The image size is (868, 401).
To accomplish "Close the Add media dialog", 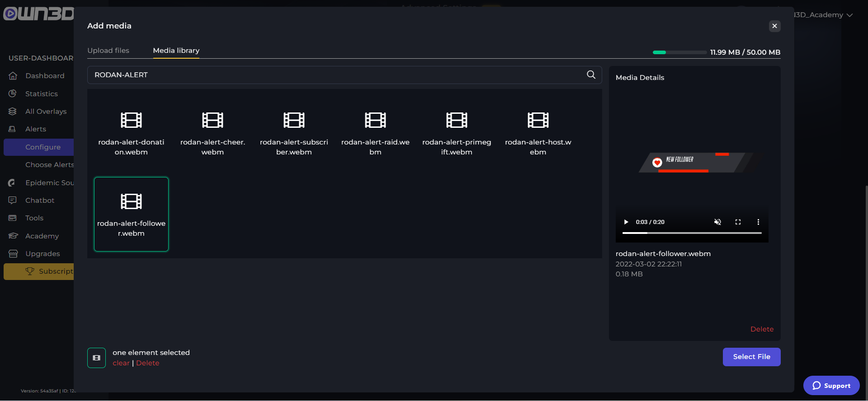I will [x=774, y=26].
